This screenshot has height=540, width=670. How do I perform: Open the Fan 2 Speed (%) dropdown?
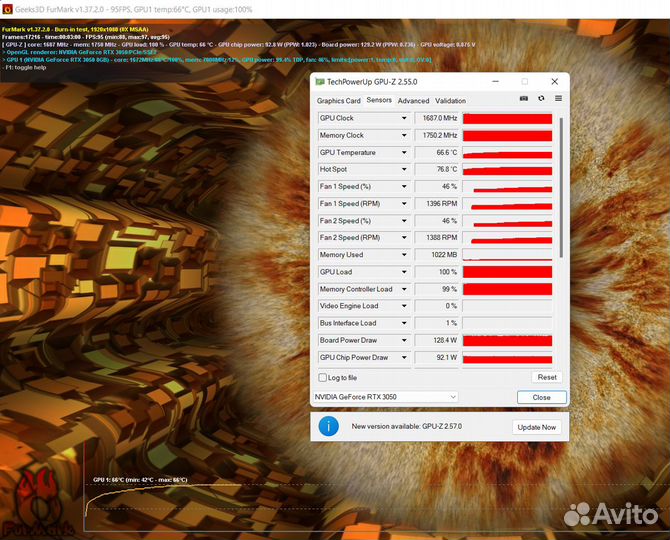(404, 221)
